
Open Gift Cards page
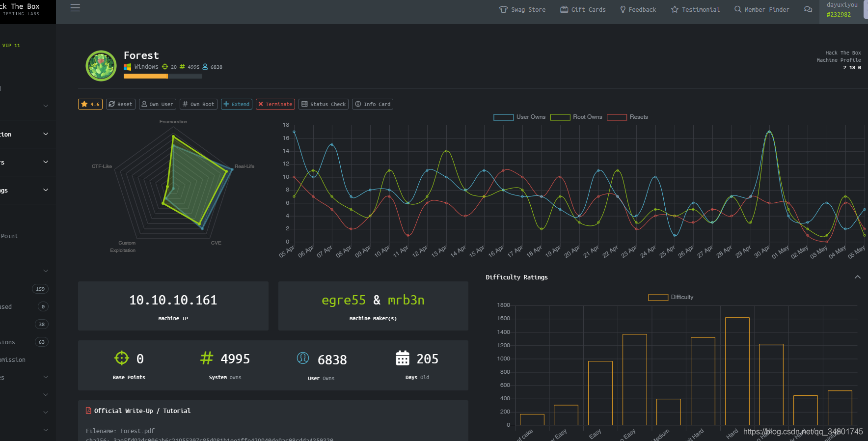583,9
